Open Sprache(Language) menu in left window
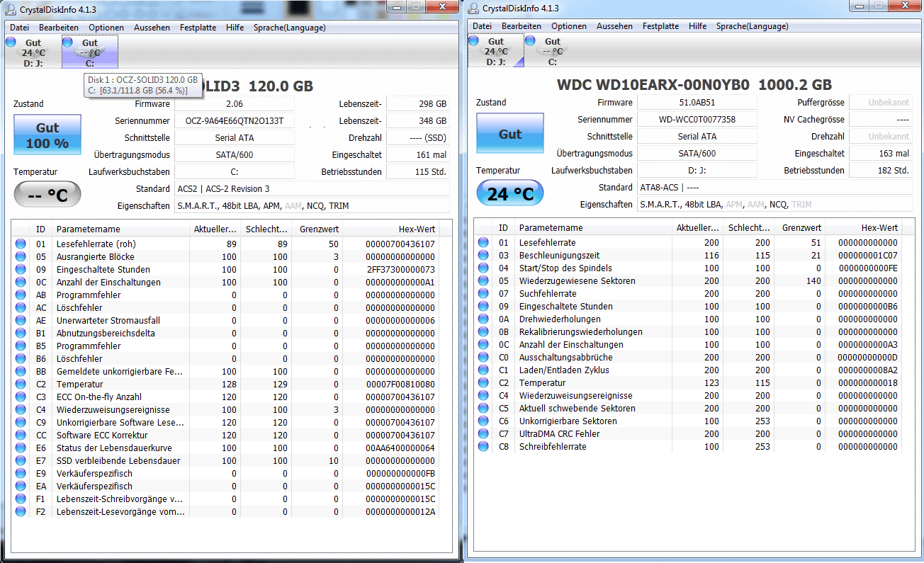The width and height of the screenshot is (924, 563). coord(289,28)
